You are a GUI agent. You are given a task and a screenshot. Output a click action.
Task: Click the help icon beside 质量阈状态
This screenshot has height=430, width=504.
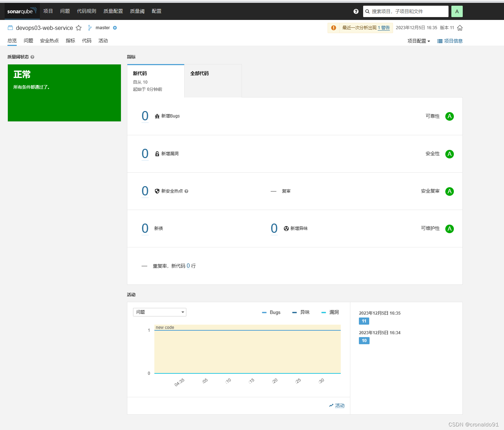(32, 57)
